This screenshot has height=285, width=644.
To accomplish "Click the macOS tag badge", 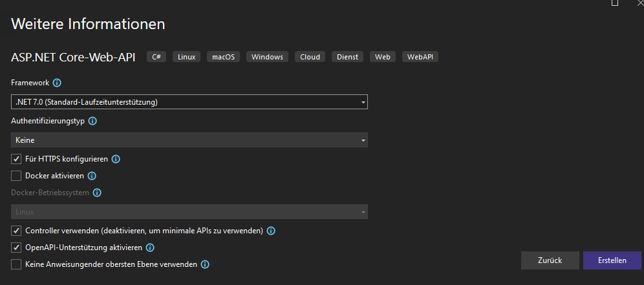I will click(x=224, y=57).
